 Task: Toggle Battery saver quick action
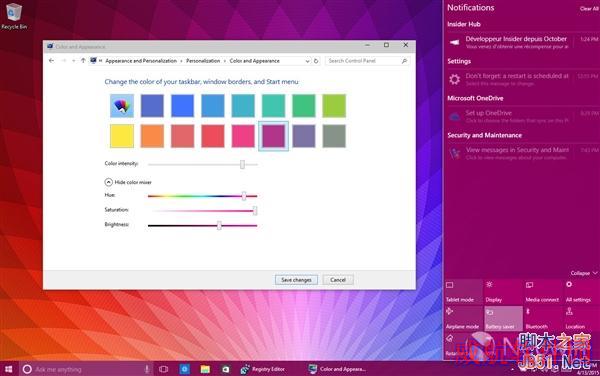click(503, 318)
